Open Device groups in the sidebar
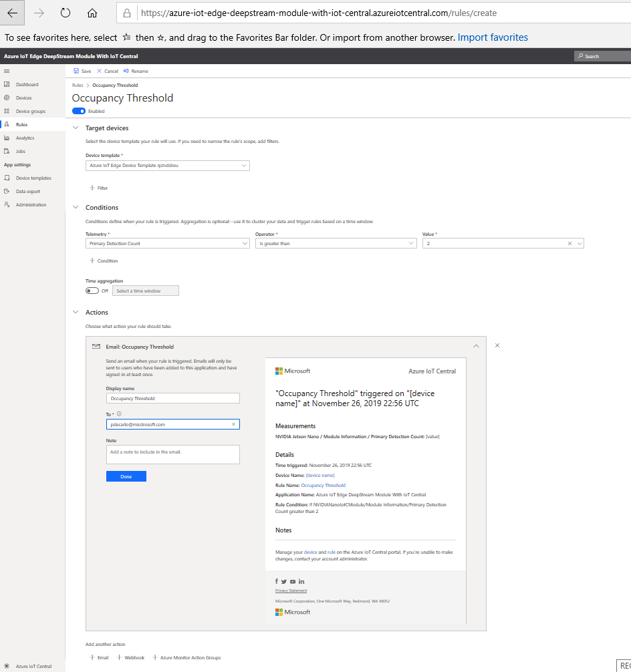Screen dimensions: 631x672 coord(31,111)
